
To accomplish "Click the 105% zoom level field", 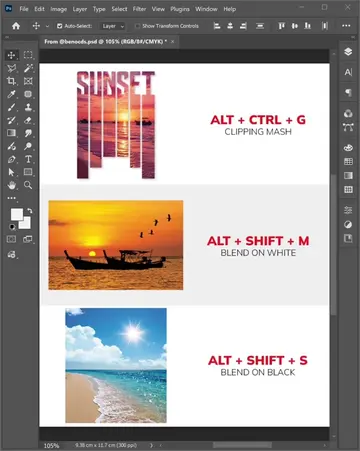I will point(51,445).
